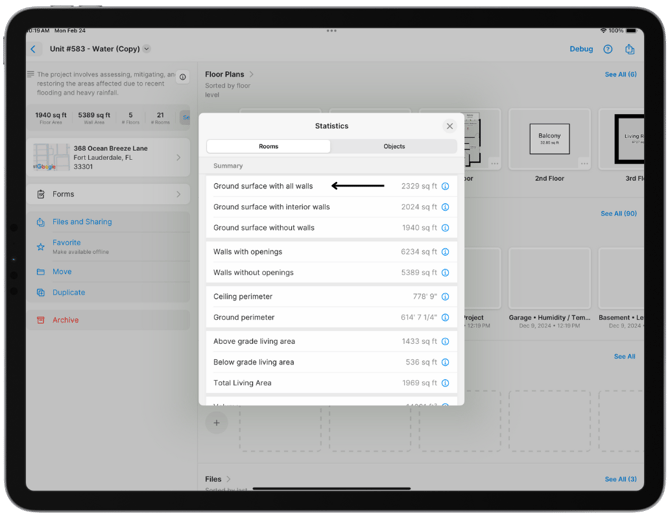View info for Total Living Area
670x518 pixels.
pos(445,383)
